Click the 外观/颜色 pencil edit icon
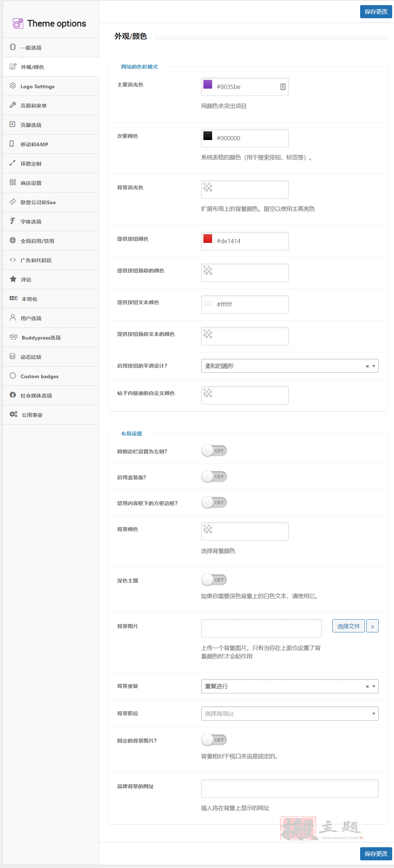This screenshot has height=868, width=394. (13, 66)
